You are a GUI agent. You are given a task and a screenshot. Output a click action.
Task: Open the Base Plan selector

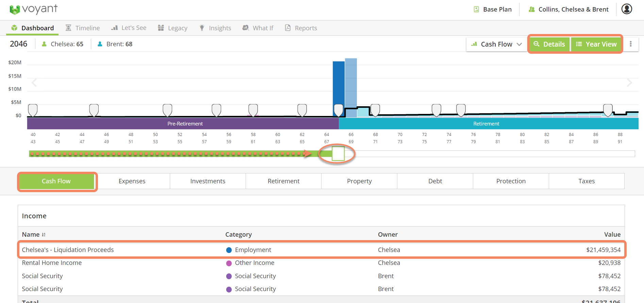tap(493, 10)
